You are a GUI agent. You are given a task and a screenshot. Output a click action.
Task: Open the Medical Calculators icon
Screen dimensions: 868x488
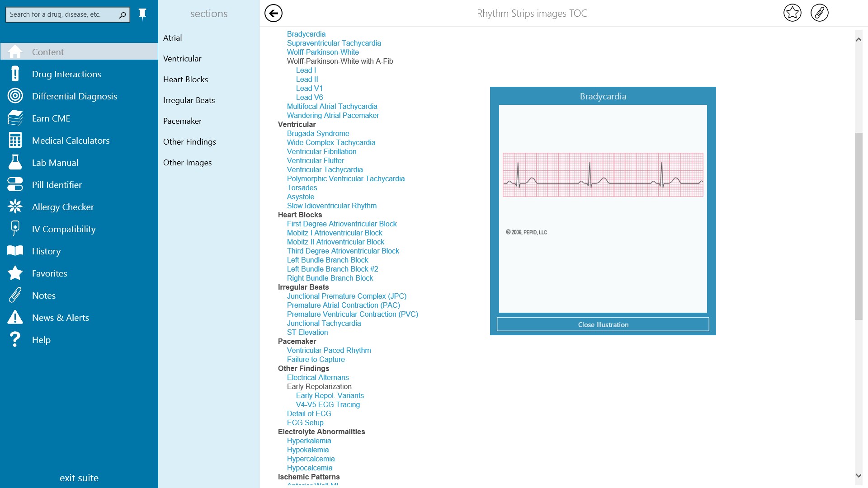(15, 141)
